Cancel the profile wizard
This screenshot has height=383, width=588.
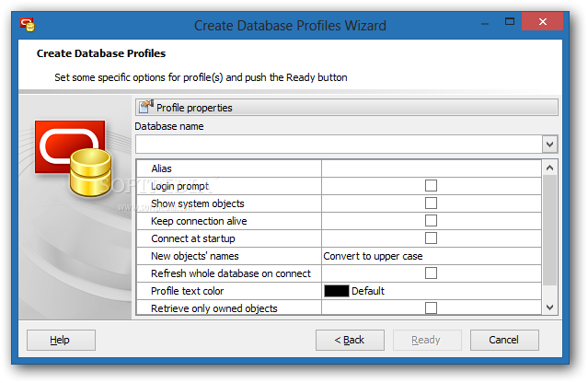tap(504, 340)
